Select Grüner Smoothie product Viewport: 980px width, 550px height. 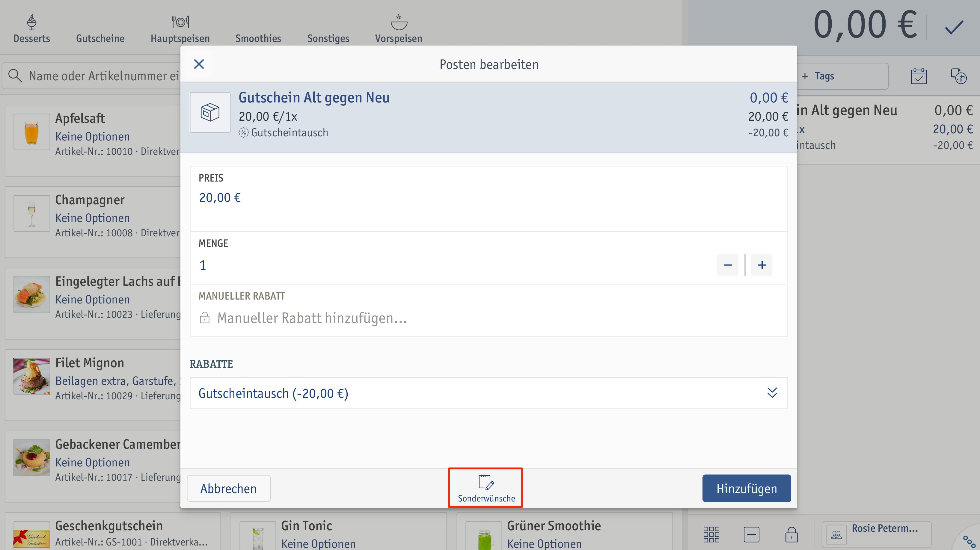click(x=565, y=531)
